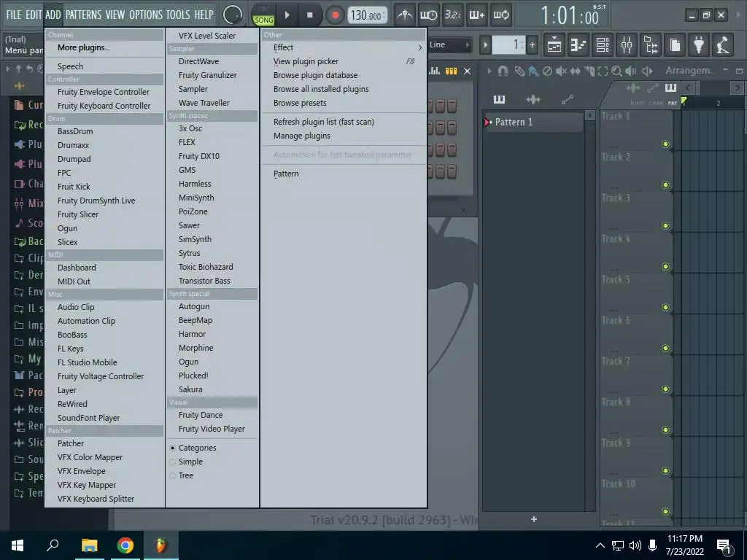Viewport: 747px width, 560px height.
Task: Select the playlist mute tool
Action: tap(561, 71)
